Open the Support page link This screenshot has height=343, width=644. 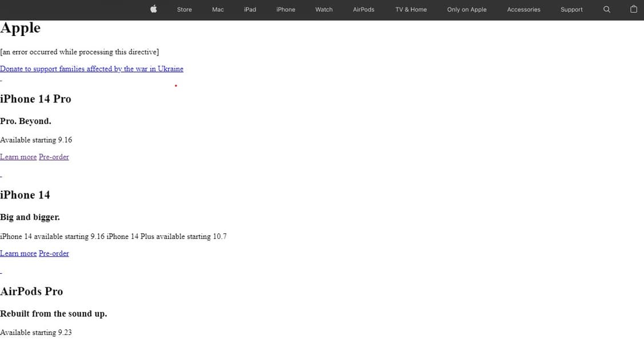point(571,10)
